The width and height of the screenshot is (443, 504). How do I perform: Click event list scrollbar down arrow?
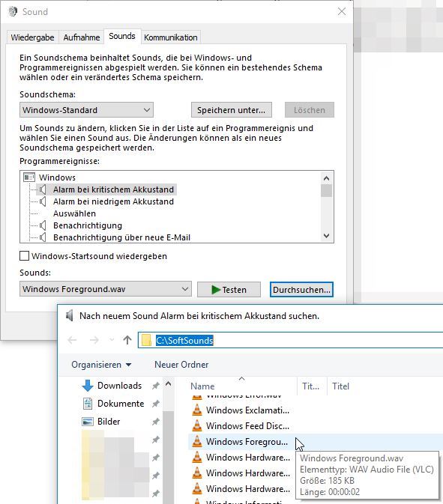[x=326, y=236]
